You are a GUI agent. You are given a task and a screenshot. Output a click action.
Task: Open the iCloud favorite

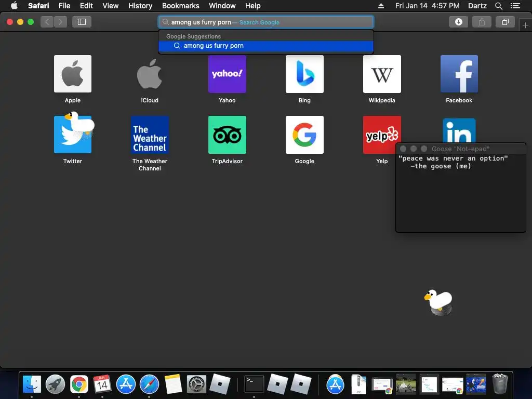pyautogui.click(x=150, y=74)
